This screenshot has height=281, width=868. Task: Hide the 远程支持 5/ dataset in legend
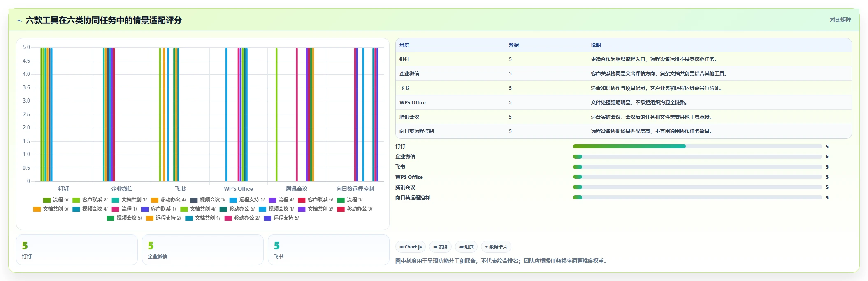(281, 218)
